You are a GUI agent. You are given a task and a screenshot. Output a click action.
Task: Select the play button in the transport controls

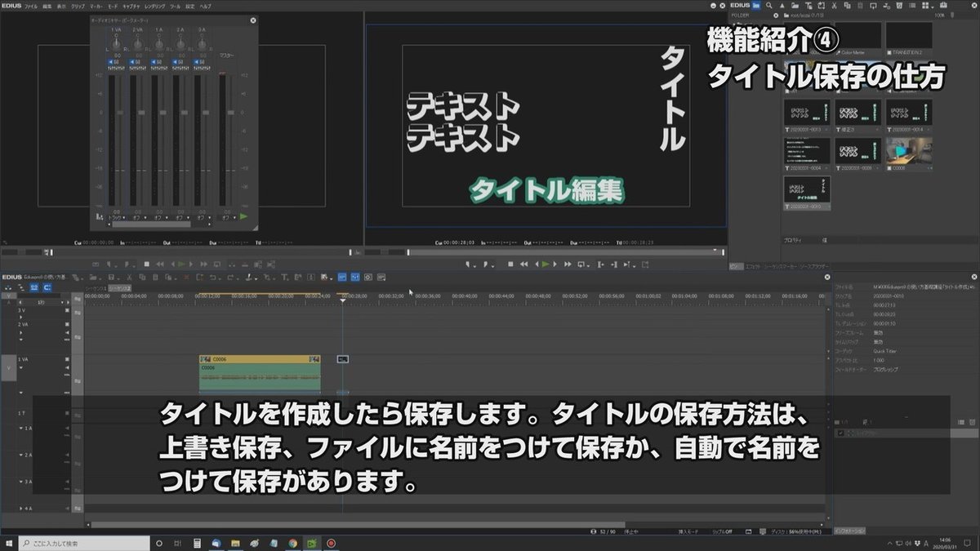[x=545, y=264]
